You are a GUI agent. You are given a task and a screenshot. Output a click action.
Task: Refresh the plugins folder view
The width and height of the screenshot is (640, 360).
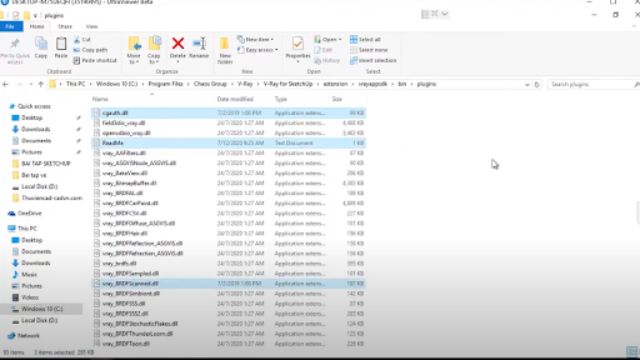537,84
